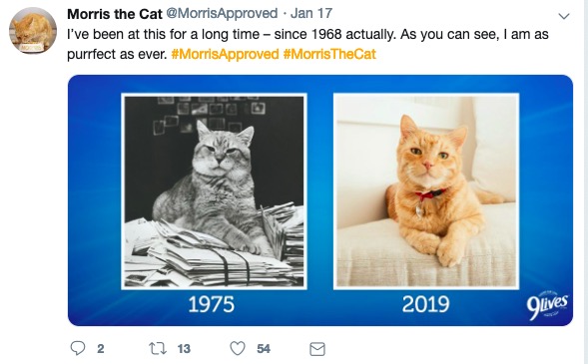This screenshot has width=588, height=364.
Task: Open the @MorrisApproved handle link
Action: pos(222,14)
